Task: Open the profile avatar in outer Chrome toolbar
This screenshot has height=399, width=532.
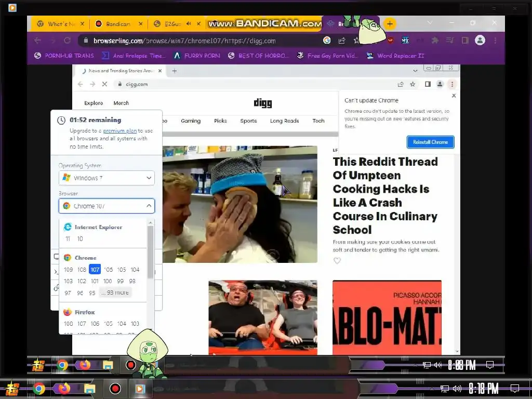Action: point(480,41)
